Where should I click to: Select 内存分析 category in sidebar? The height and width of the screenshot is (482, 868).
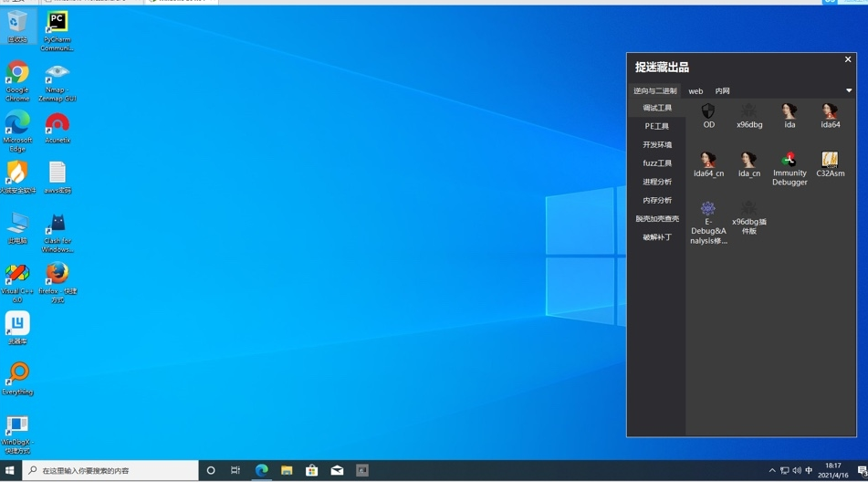coord(656,200)
